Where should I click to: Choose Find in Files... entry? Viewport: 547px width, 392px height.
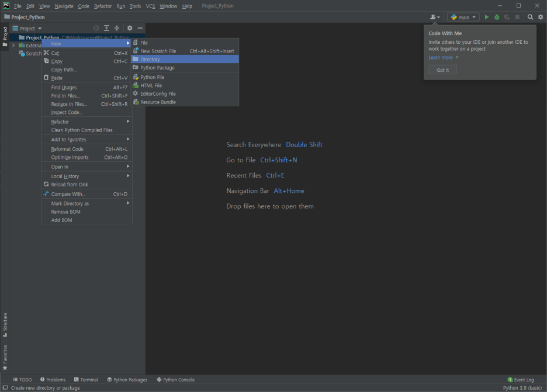[87, 96]
